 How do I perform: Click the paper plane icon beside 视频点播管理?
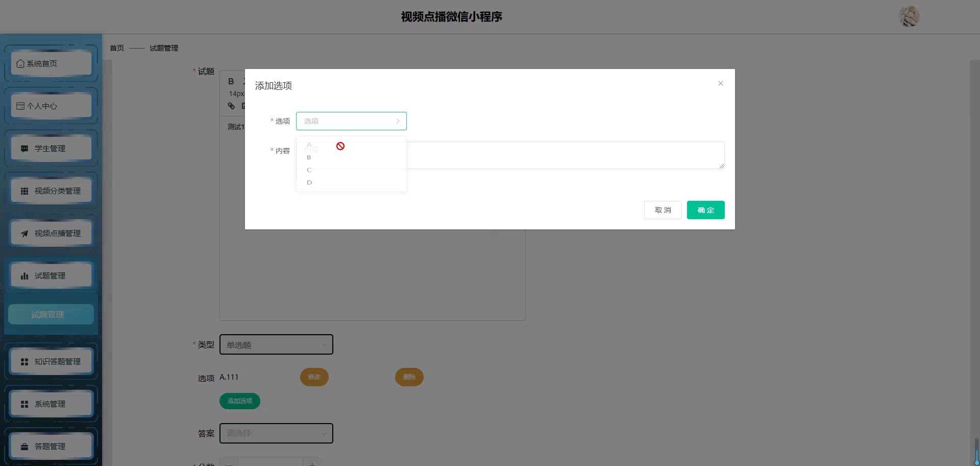click(24, 234)
